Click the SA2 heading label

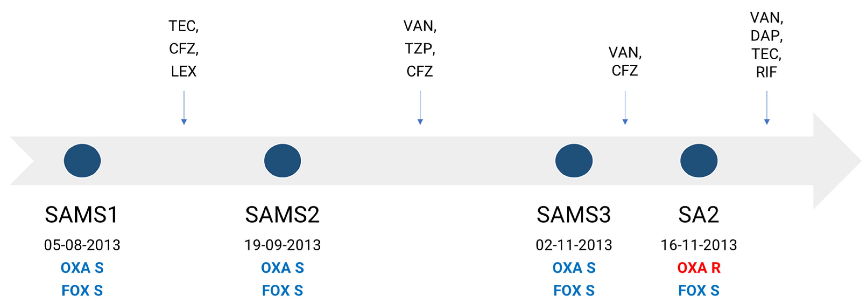click(698, 215)
